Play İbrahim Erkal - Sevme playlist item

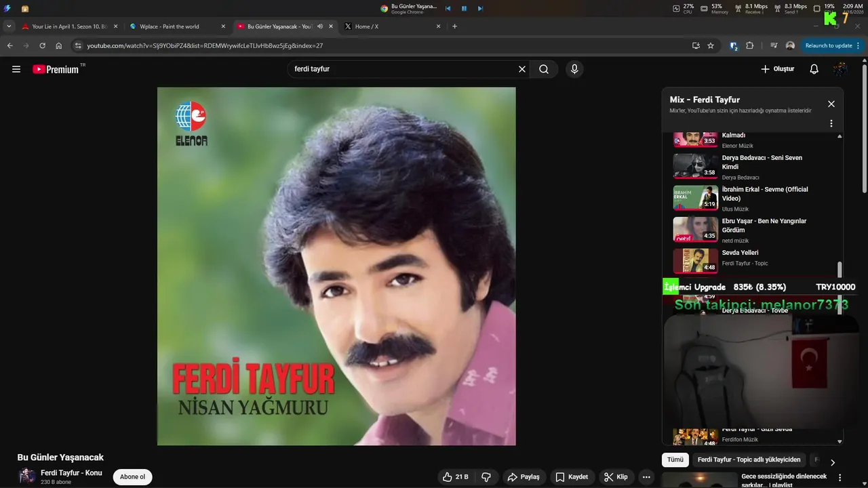click(x=753, y=199)
